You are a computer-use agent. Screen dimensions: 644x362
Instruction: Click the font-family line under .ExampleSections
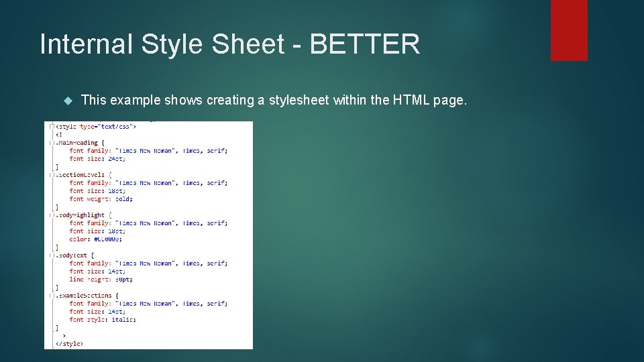click(148, 304)
